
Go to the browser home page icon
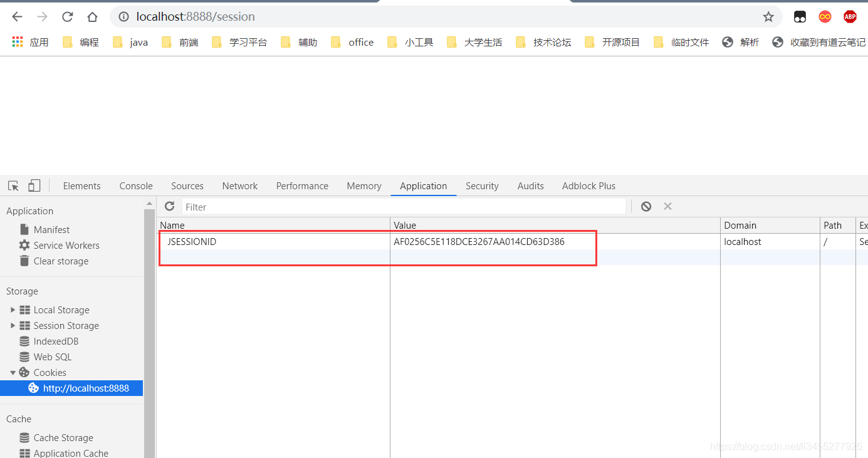click(92, 17)
